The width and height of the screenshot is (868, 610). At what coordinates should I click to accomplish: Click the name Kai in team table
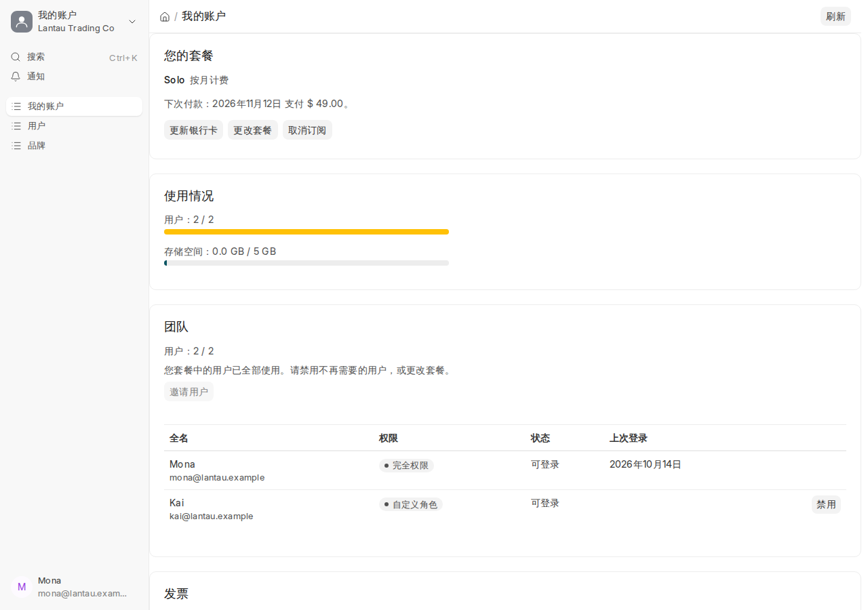176,503
